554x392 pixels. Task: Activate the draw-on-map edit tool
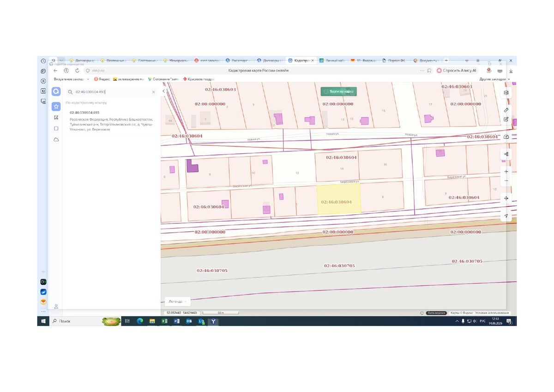(x=506, y=119)
